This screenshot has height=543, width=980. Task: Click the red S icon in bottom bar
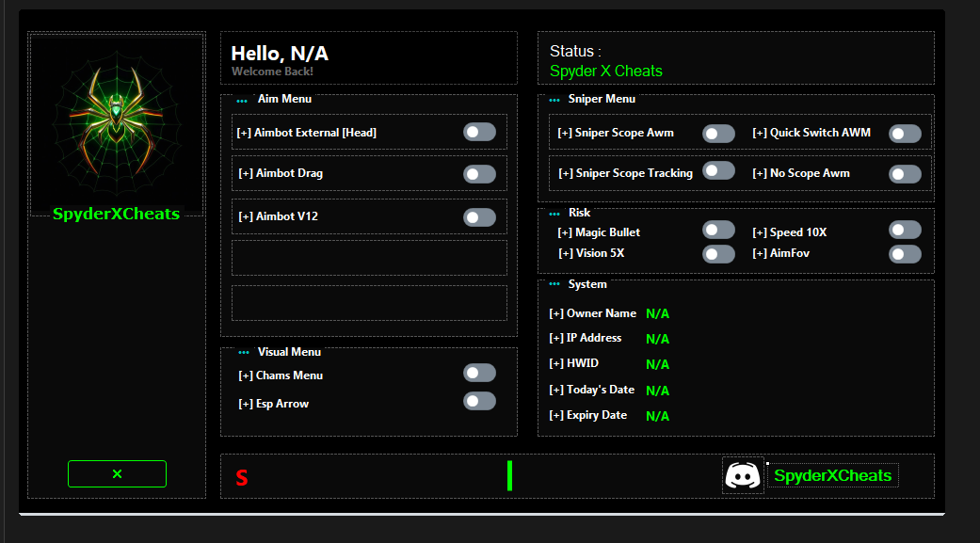coord(242,478)
